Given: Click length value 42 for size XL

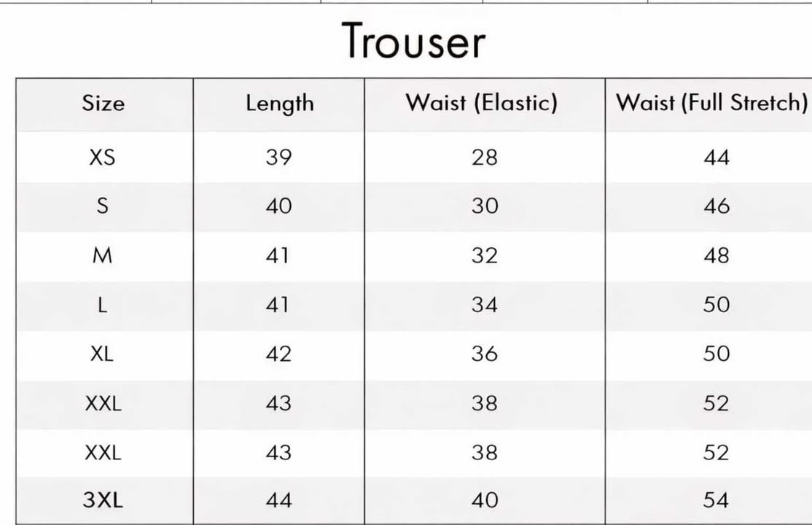Looking at the screenshot, I should click(x=278, y=354).
